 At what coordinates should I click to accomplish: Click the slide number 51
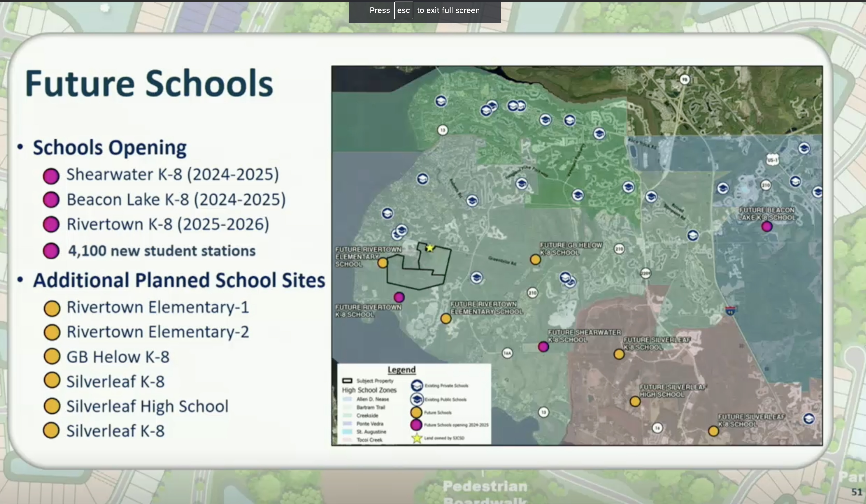[856, 492]
